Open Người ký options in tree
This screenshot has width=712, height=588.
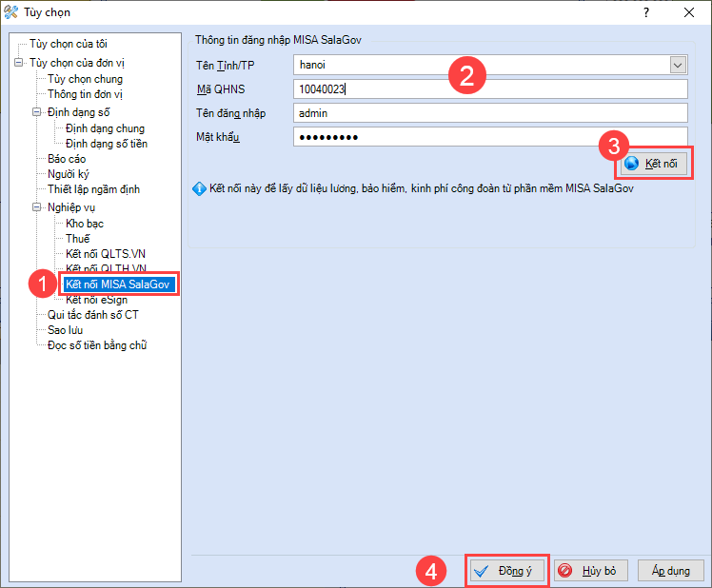tap(69, 174)
